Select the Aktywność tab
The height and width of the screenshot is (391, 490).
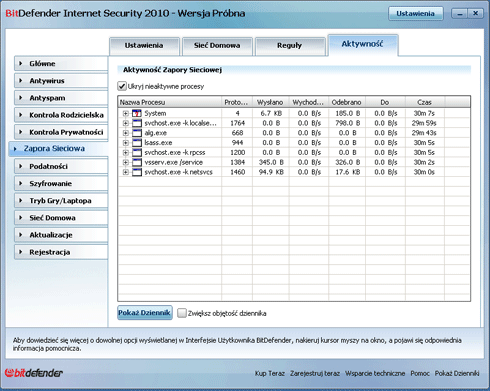(363, 44)
